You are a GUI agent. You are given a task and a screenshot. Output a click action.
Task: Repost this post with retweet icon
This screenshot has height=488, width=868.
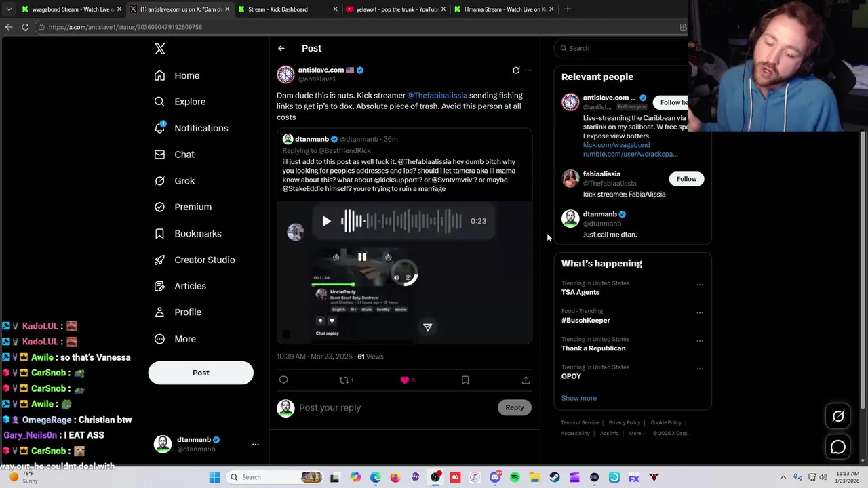tap(344, 380)
